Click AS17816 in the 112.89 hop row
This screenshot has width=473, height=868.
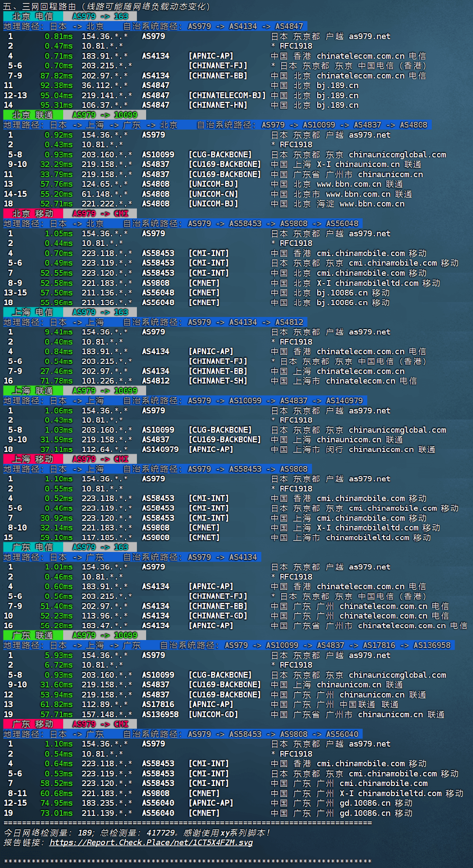point(158,704)
